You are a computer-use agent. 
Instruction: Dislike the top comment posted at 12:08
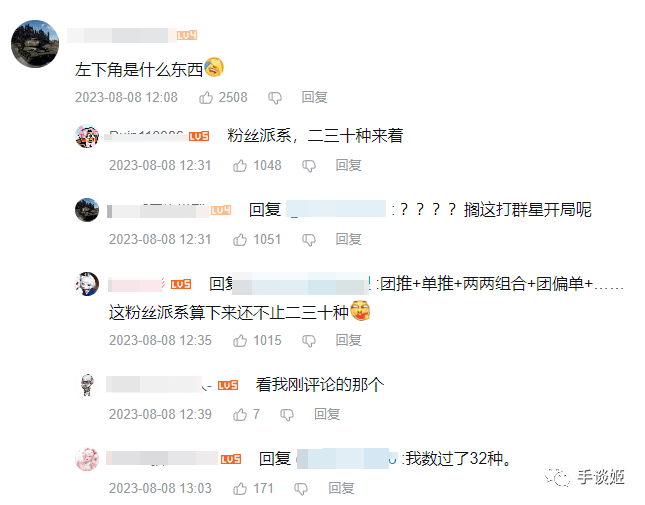coord(275,98)
